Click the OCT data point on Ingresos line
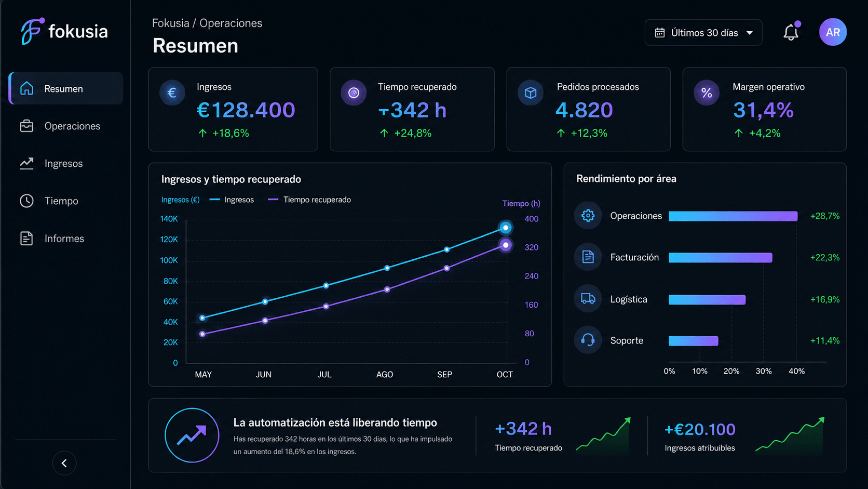The image size is (868, 489). point(505,228)
